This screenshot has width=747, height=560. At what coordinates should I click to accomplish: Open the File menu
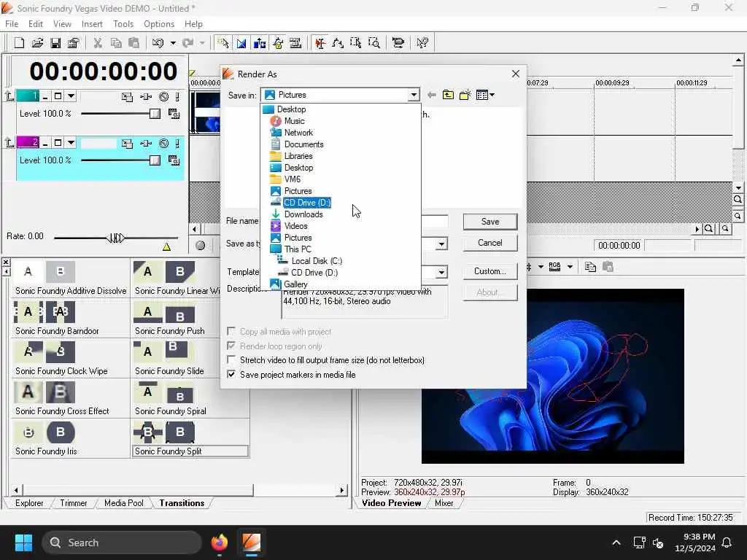(x=12, y=24)
